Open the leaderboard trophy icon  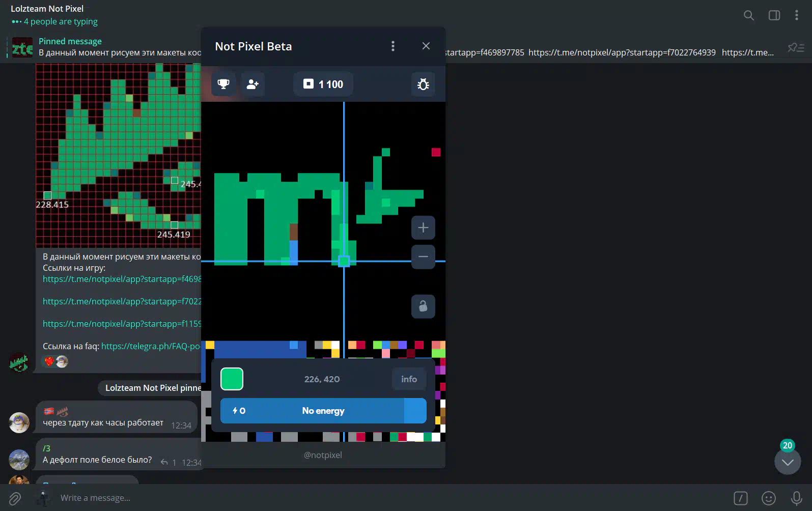tap(223, 84)
